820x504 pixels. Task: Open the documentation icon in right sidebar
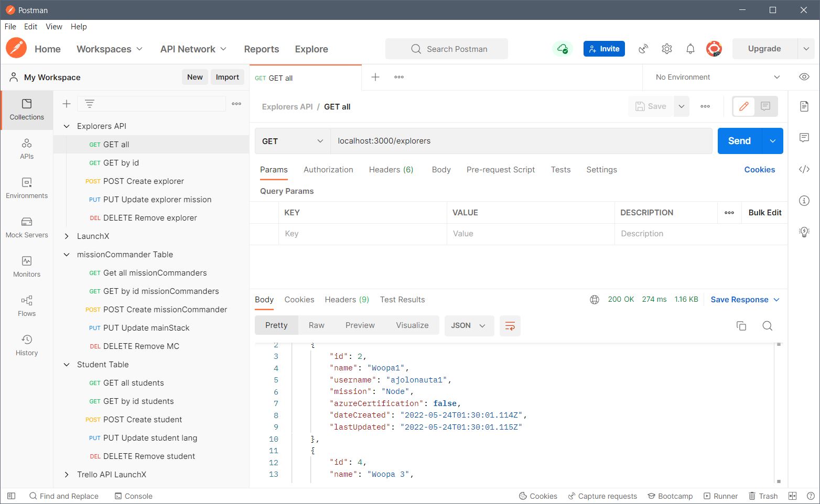tap(804, 106)
